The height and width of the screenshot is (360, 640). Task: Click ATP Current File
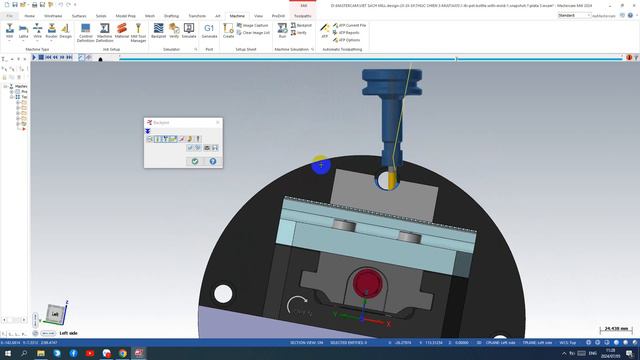coord(349,25)
